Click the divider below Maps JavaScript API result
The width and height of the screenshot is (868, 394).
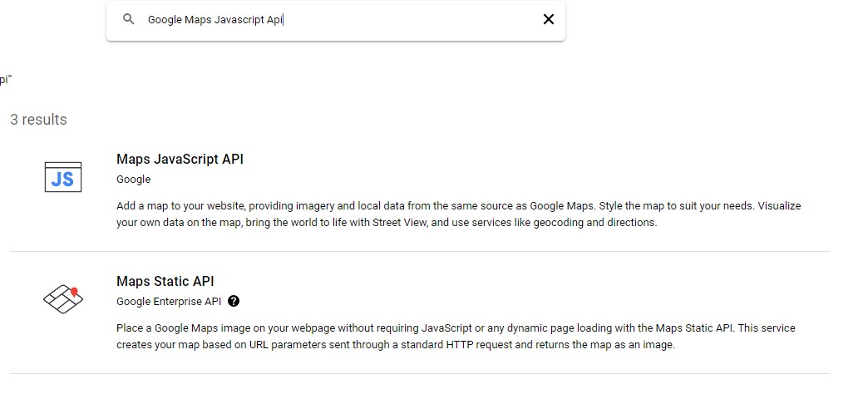420,251
